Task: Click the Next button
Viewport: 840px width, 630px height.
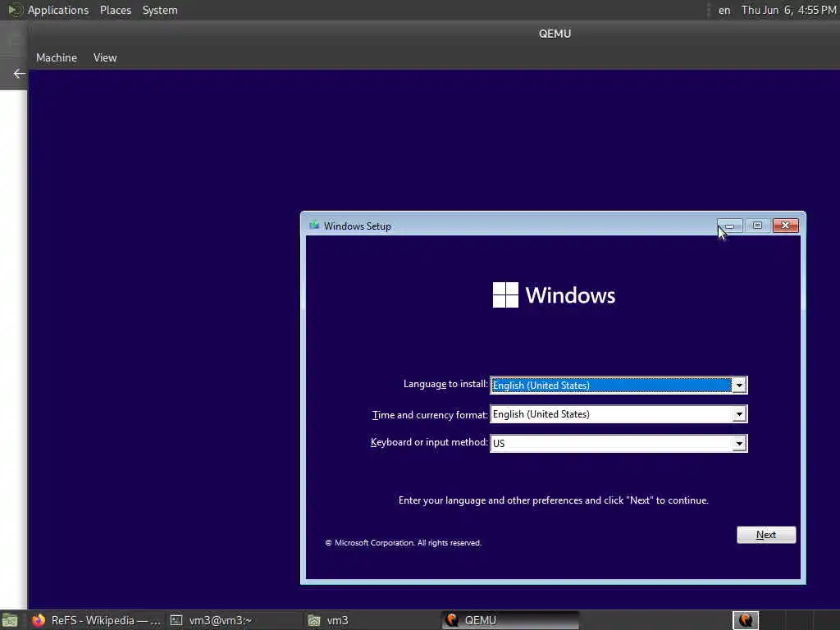Action: pos(766,535)
